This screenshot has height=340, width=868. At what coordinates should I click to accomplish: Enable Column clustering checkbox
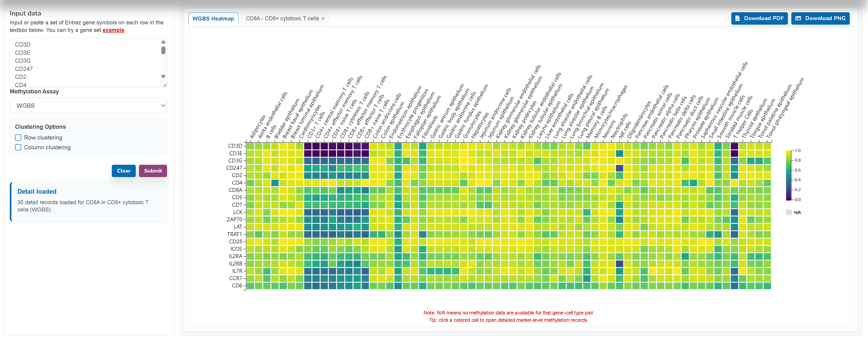click(18, 147)
